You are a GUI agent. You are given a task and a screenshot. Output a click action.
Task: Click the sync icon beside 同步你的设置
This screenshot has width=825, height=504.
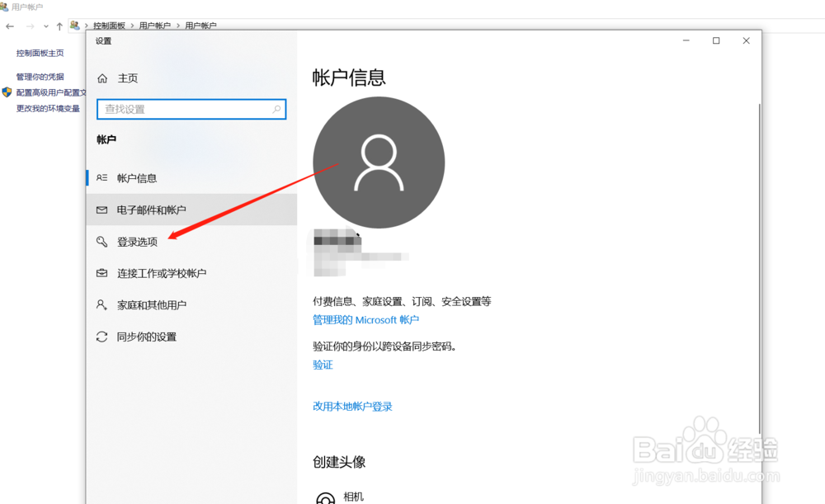pyautogui.click(x=102, y=337)
